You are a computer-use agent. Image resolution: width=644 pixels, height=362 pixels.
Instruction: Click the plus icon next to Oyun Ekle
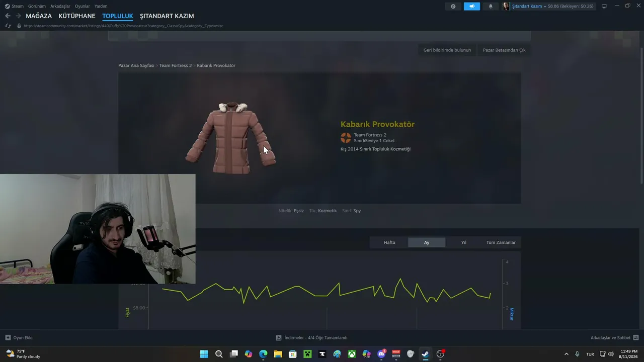pos(8,338)
